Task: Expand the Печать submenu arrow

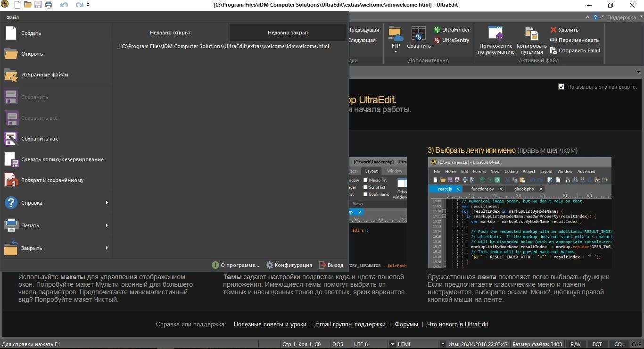Action: [107, 225]
